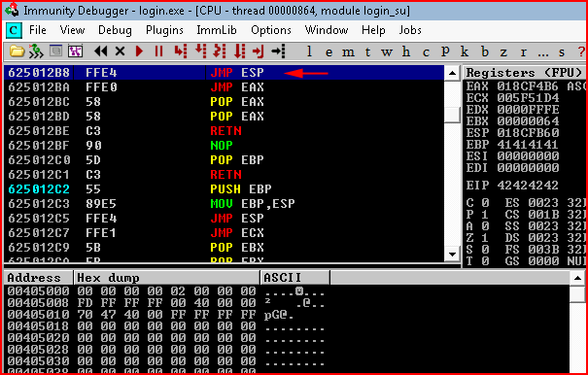Viewport: 588px width, 375px height.
Task: Show memory map with 'm' button
Action: 348,52
